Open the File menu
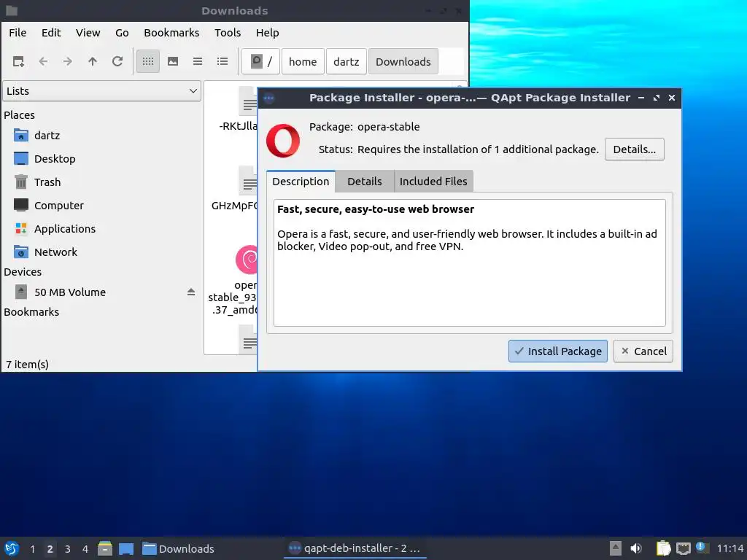 (18, 33)
